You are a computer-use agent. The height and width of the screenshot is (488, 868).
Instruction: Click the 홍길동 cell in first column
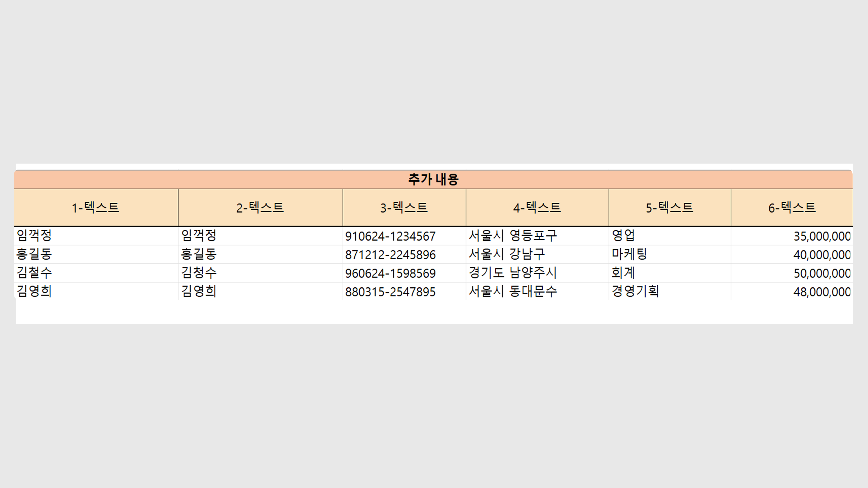34,254
